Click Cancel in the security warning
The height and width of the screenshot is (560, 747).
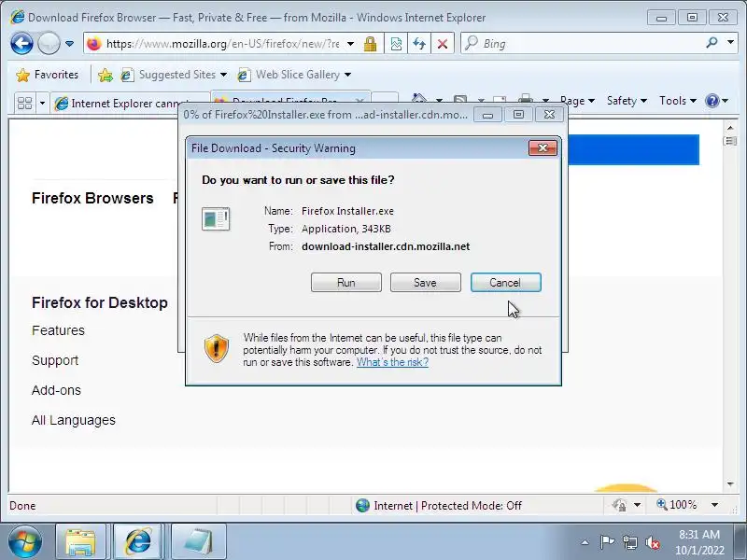(505, 283)
